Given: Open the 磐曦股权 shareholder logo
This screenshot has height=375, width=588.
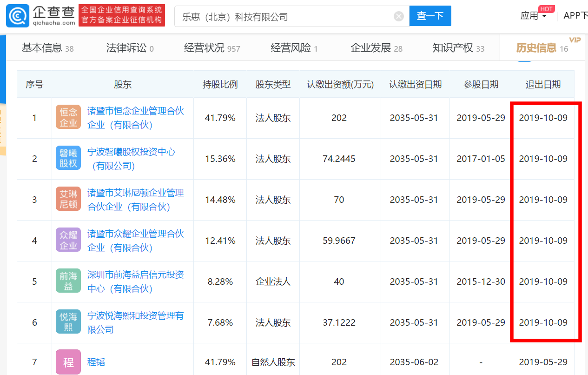Looking at the screenshot, I should point(68,159).
